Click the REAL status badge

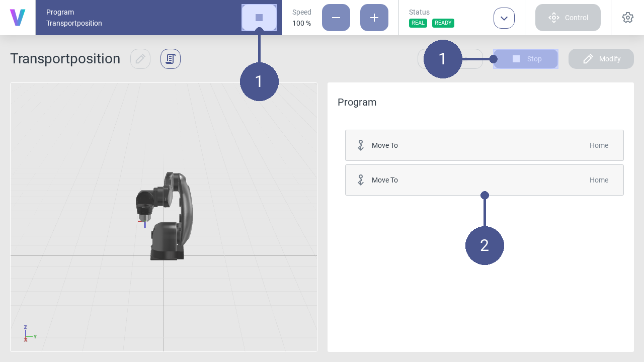(x=418, y=23)
